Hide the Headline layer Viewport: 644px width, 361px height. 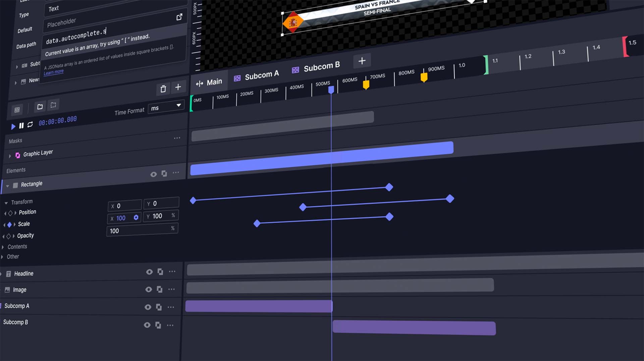coord(149,272)
